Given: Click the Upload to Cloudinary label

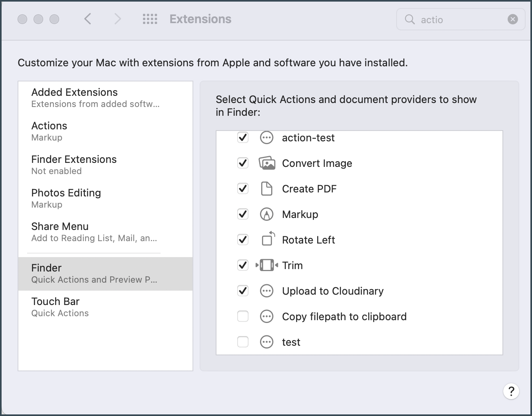Looking at the screenshot, I should 333,291.
